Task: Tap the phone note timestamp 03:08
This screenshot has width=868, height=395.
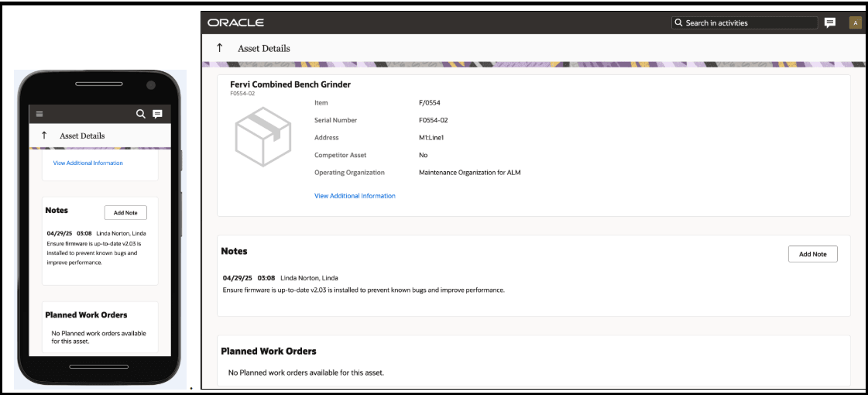Action: point(84,233)
